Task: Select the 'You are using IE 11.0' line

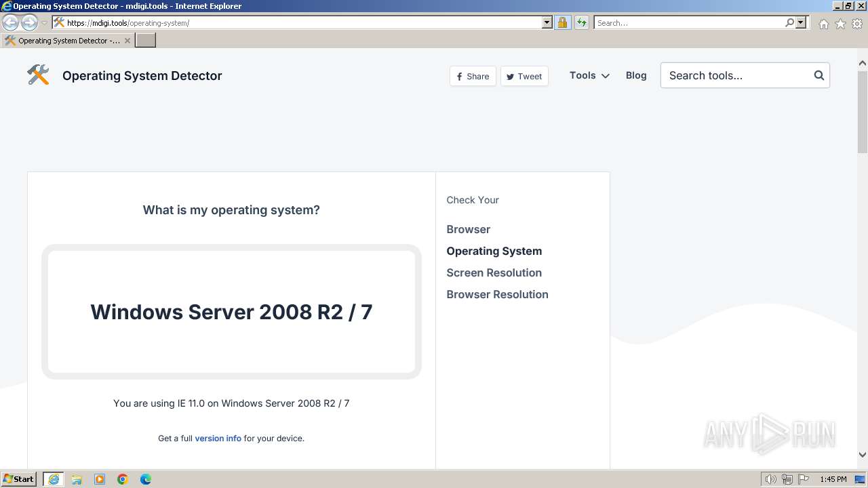Action: point(231,403)
